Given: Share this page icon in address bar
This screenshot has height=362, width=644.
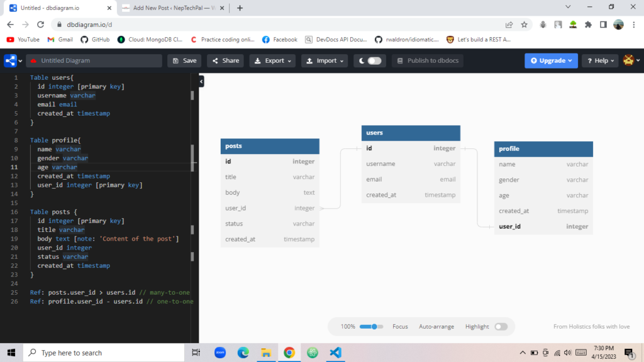Looking at the screenshot, I should tap(509, 25).
